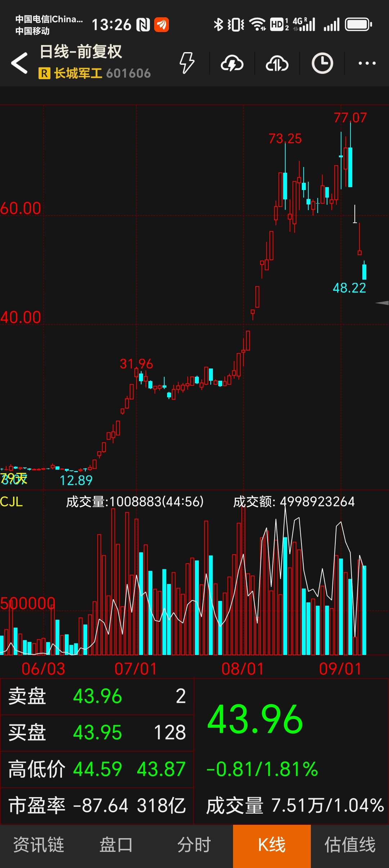Tap the 06/03 date label
389x868 pixels.
(43, 669)
